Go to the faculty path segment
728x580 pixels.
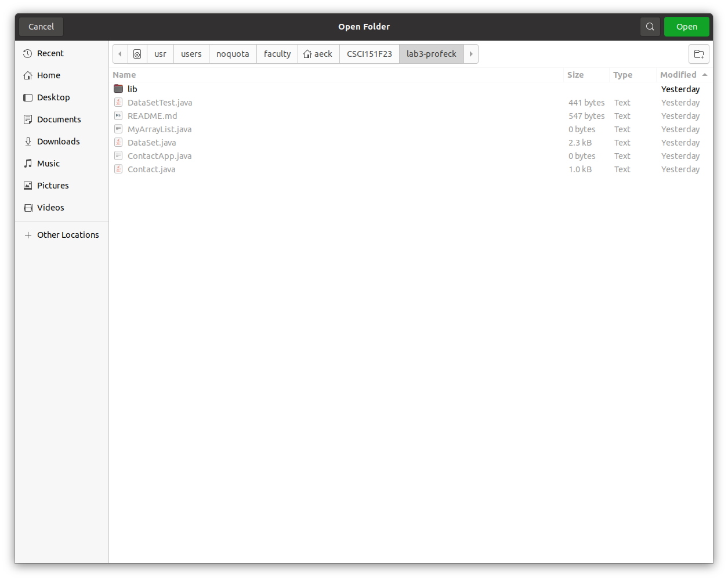277,54
